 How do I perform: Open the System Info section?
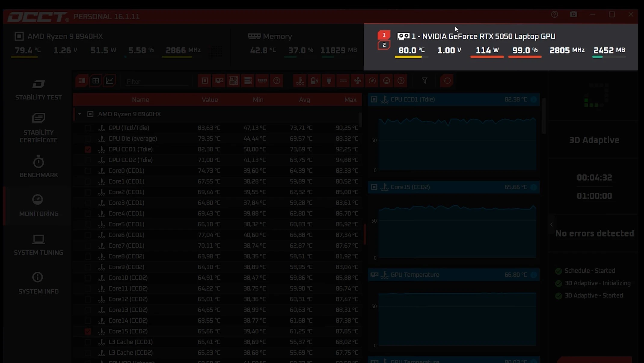click(38, 283)
